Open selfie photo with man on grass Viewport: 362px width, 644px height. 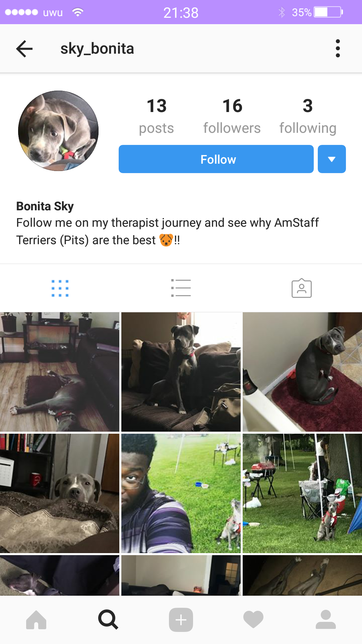181,493
